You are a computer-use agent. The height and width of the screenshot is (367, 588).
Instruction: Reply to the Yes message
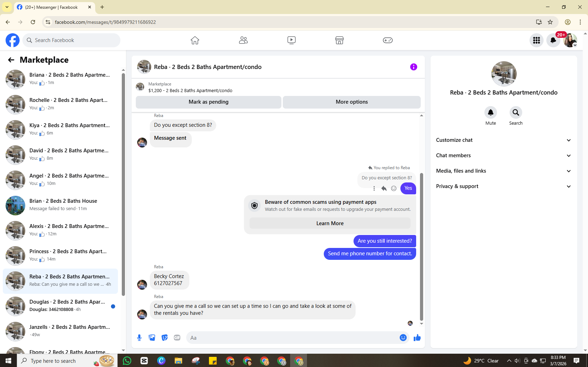pyautogui.click(x=384, y=188)
